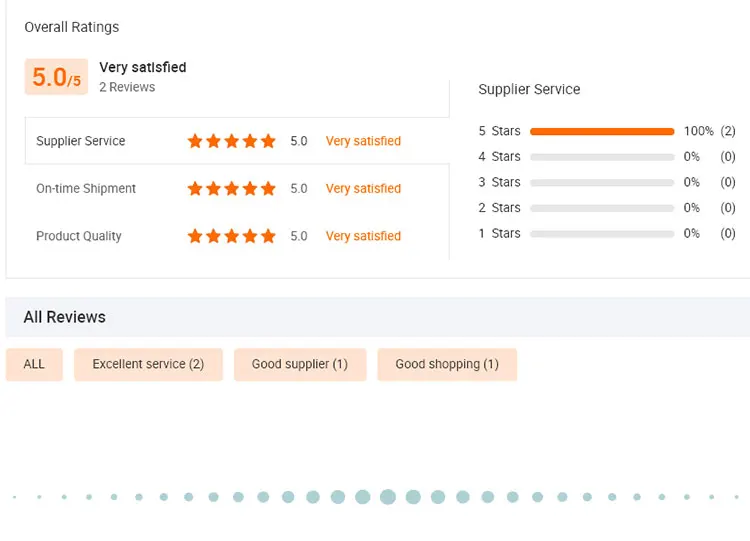The image size is (750, 541).
Task: Click the Supplier Service star rating icons
Action: tap(231, 141)
